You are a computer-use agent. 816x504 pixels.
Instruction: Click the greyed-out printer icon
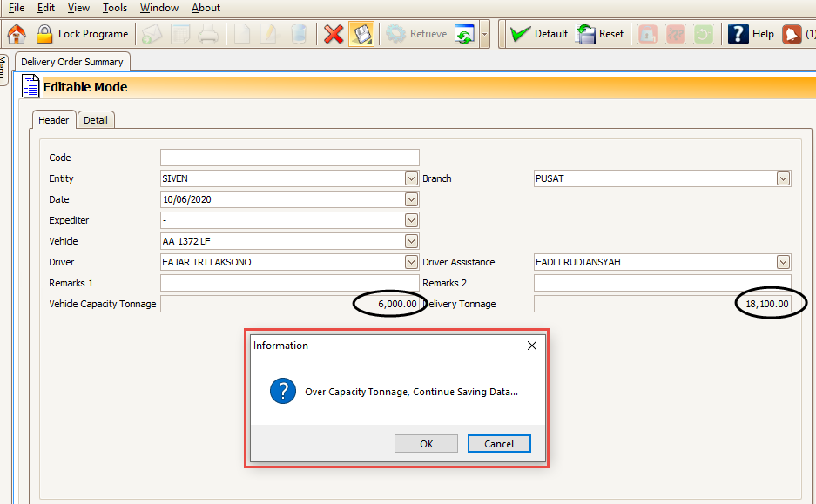[x=208, y=34]
